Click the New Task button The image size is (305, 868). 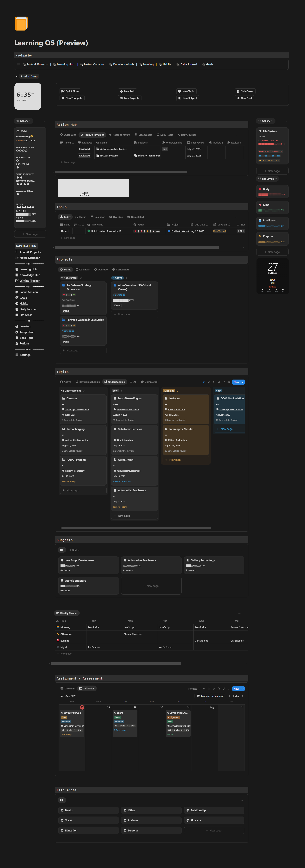click(x=127, y=91)
